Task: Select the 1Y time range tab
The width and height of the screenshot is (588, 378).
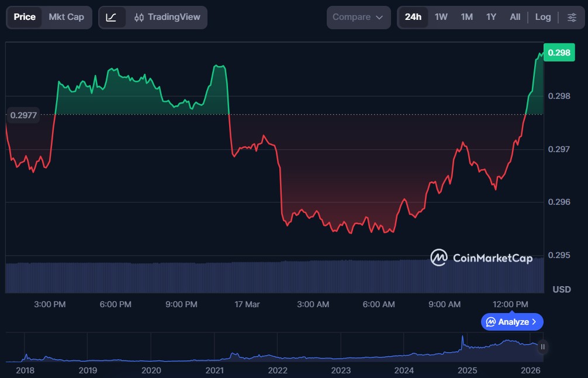Action: point(491,17)
